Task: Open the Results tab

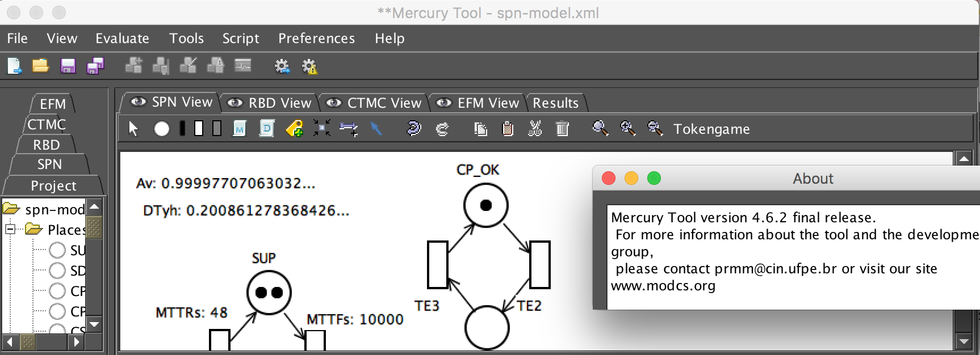Action: click(x=555, y=103)
